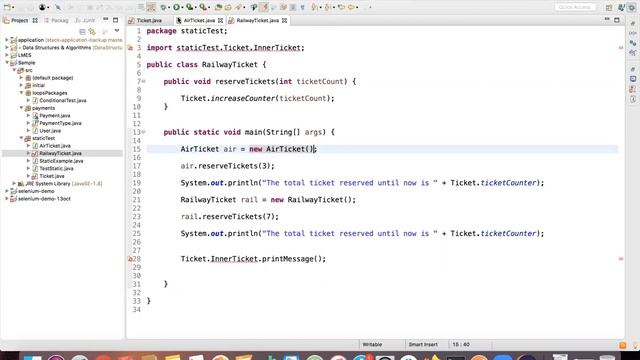Collapse the main method fold on line 13
The height and width of the screenshot is (360, 640).
coord(143,132)
